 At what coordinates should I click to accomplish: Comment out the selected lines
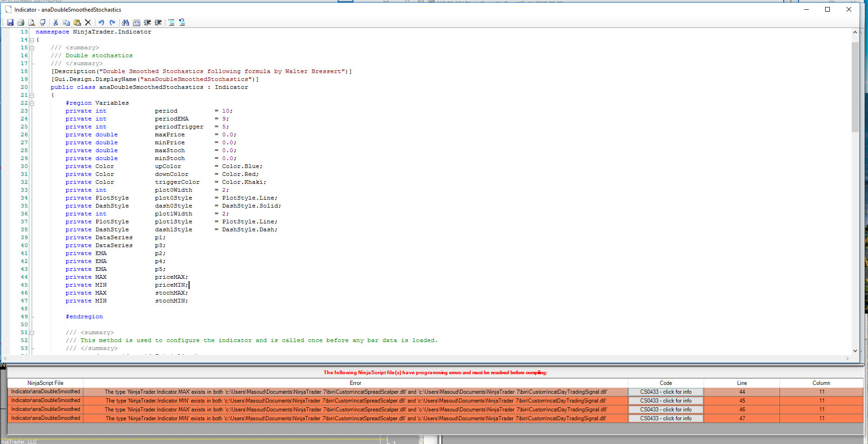(171, 22)
